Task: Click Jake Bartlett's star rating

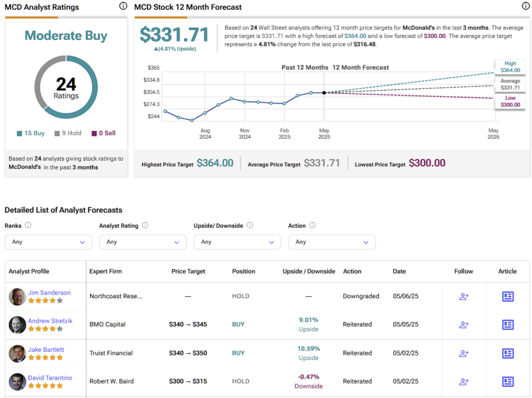Action: pyautogui.click(x=46, y=357)
